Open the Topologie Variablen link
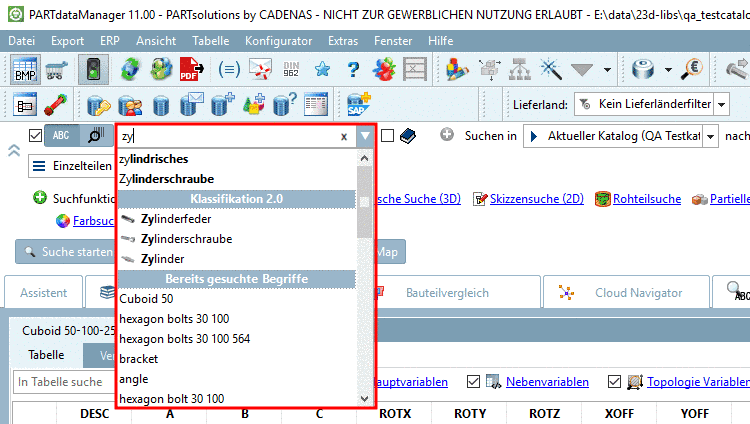Viewport: 750px width, 424px height. coord(698,382)
